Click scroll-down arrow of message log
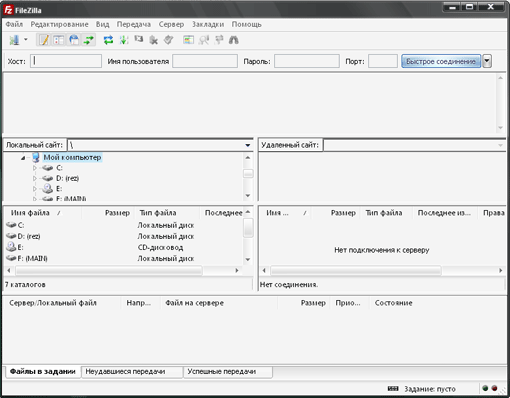 pos(500,128)
